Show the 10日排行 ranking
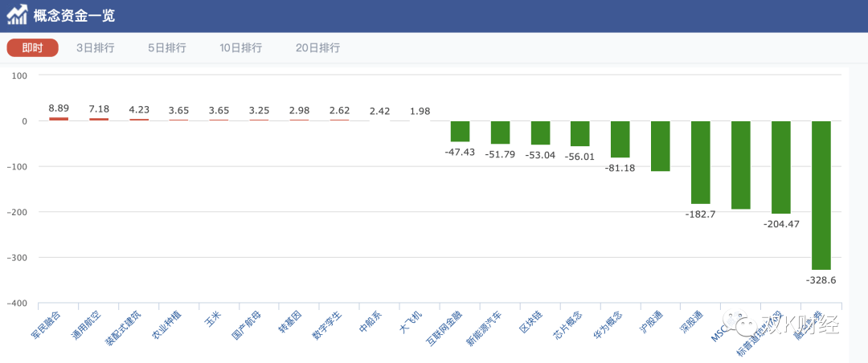 pyautogui.click(x=241, y=47)
